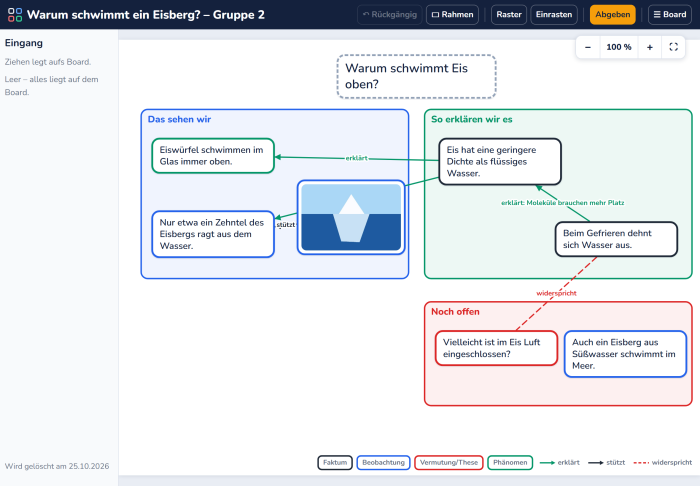Viewport: 700px width, 486px height.
Task: Click the dashed 'widerspricht' legend entry
Action: point(663,462)
